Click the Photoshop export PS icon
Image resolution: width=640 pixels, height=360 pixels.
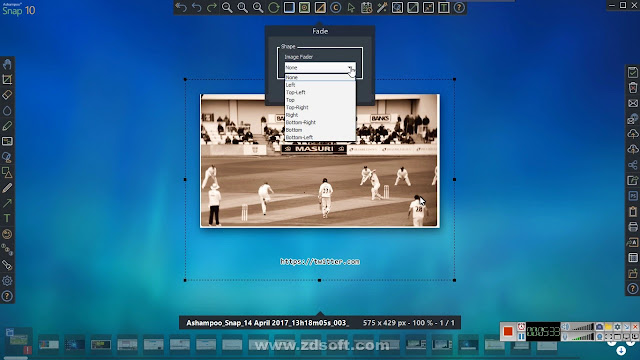coord(633,196)
